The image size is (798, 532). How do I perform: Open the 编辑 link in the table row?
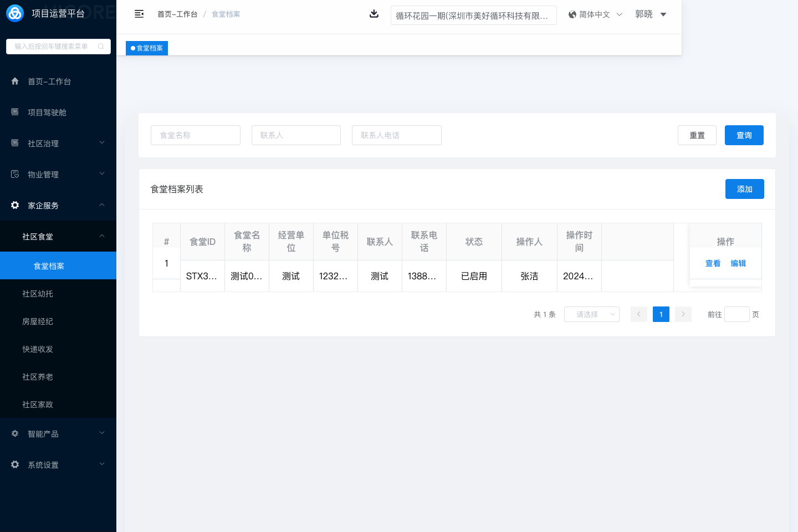click(x=738, y=263)
